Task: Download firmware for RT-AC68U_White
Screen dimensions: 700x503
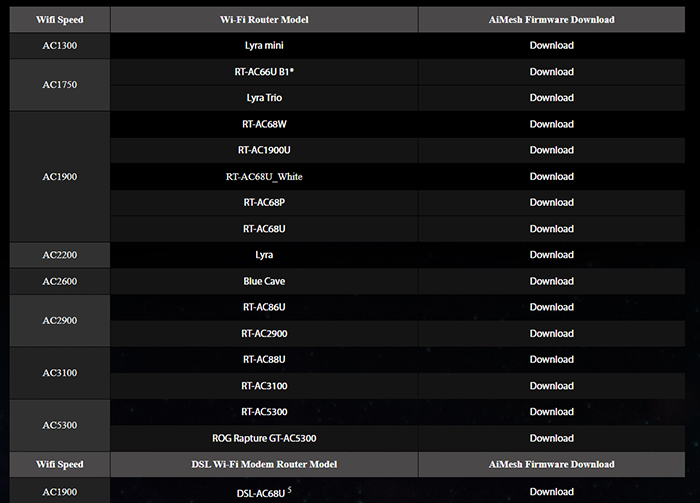Action: pos(551,176)
